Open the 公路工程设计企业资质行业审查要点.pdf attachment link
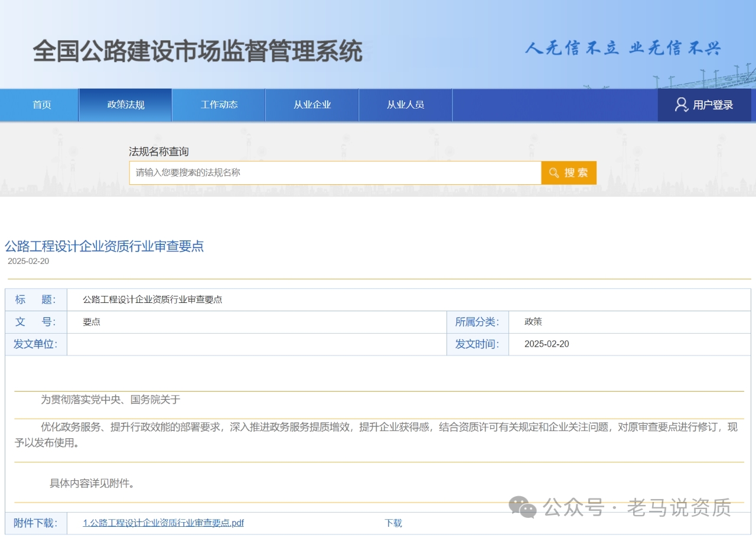Image resolution: width=756 pixels, height=538 pixels. 164,523
